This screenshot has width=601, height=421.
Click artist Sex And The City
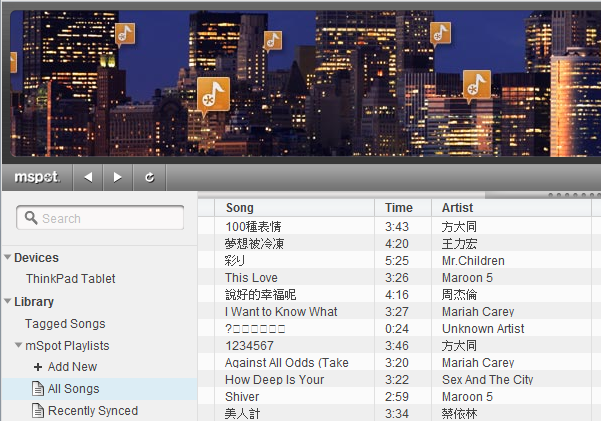(488, 380)
